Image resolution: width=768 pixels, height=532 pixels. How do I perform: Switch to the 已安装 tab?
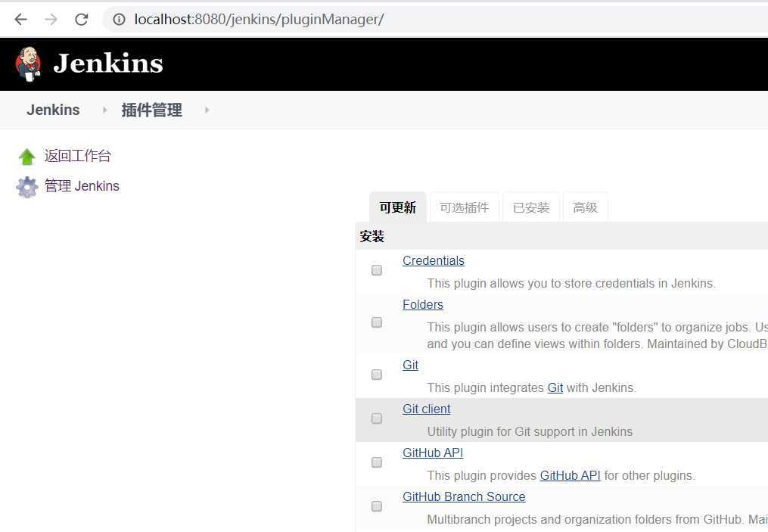coord(531,207)
